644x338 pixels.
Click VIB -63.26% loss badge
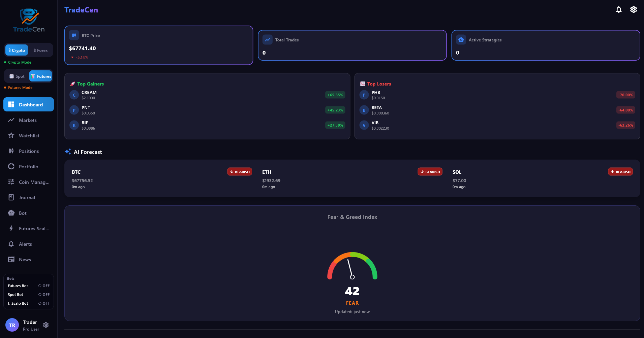626,125
